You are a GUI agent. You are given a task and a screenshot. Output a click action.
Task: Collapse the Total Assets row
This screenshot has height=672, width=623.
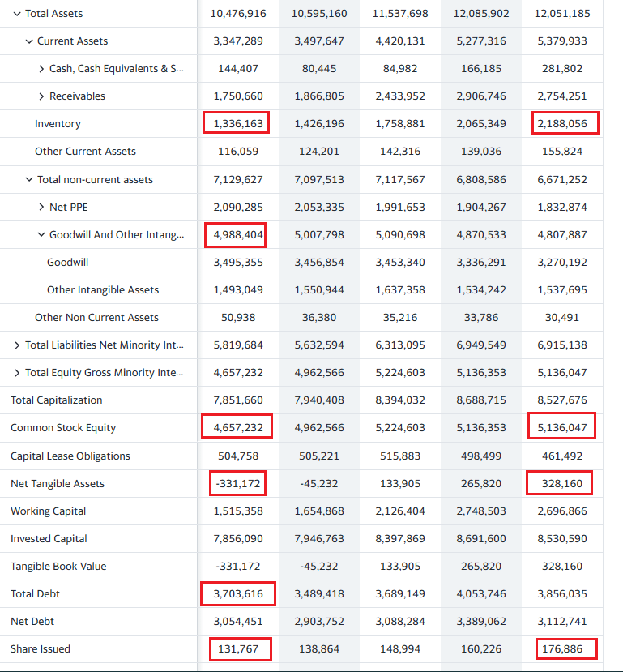(x=18, y=14)
